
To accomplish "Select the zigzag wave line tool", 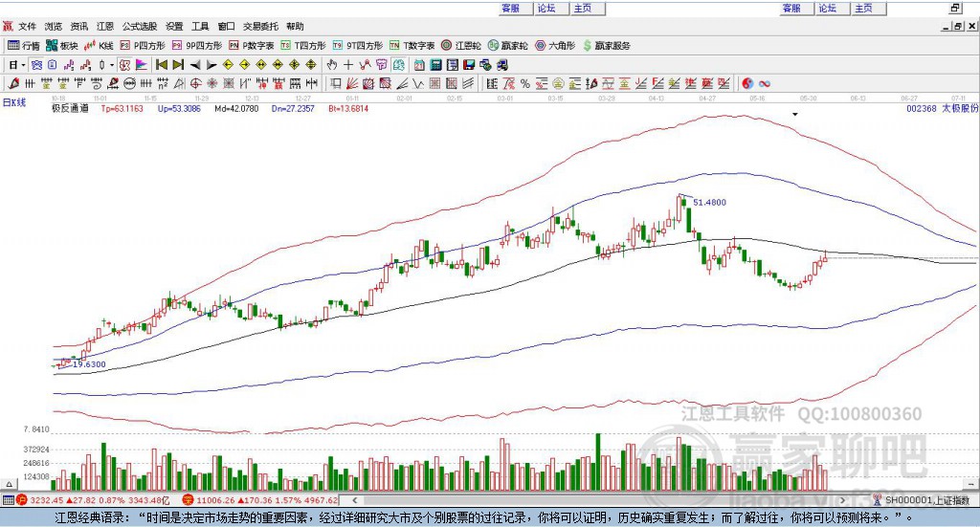I will (419, 83).
